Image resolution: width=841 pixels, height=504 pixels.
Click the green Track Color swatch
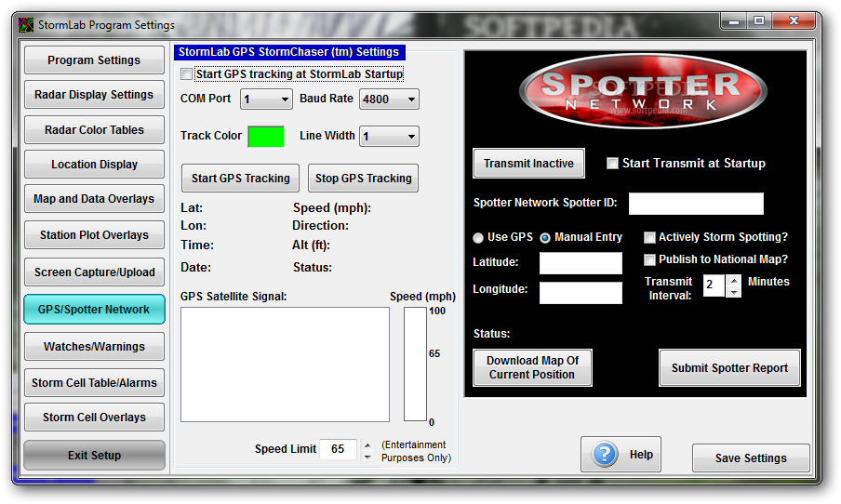tap(266, 136)
